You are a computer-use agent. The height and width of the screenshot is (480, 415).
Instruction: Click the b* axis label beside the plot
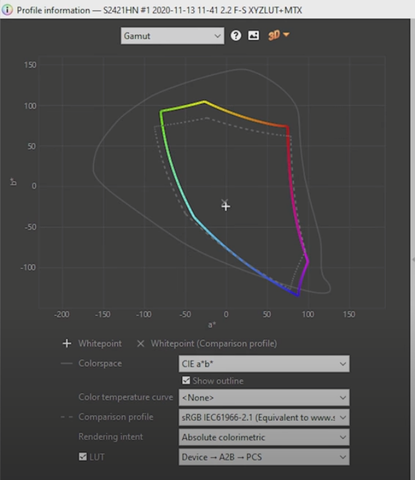(13, 182)
